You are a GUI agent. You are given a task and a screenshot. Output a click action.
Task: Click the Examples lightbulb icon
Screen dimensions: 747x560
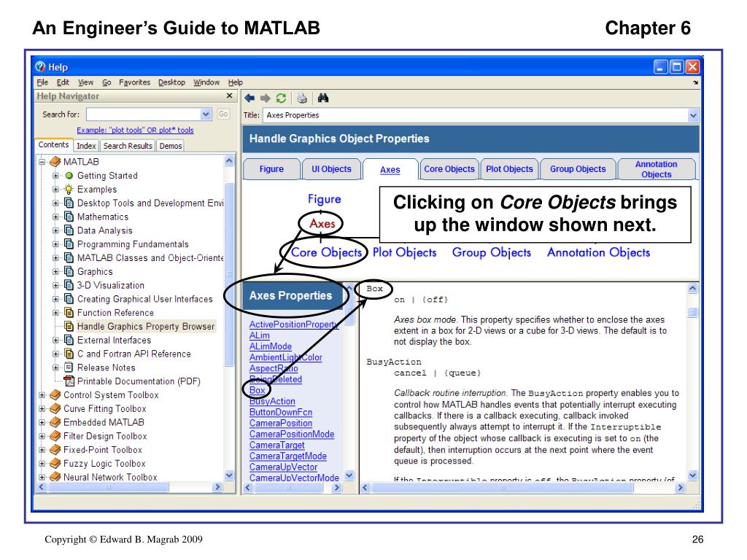click(69, 189)
